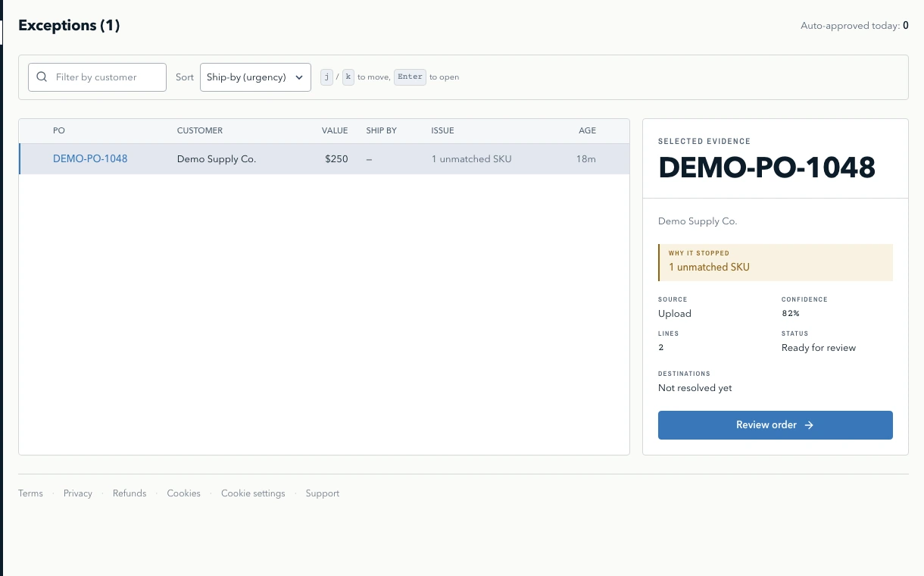Open the Support footer link
Screen dimensions: 924x576
point(323,493)
